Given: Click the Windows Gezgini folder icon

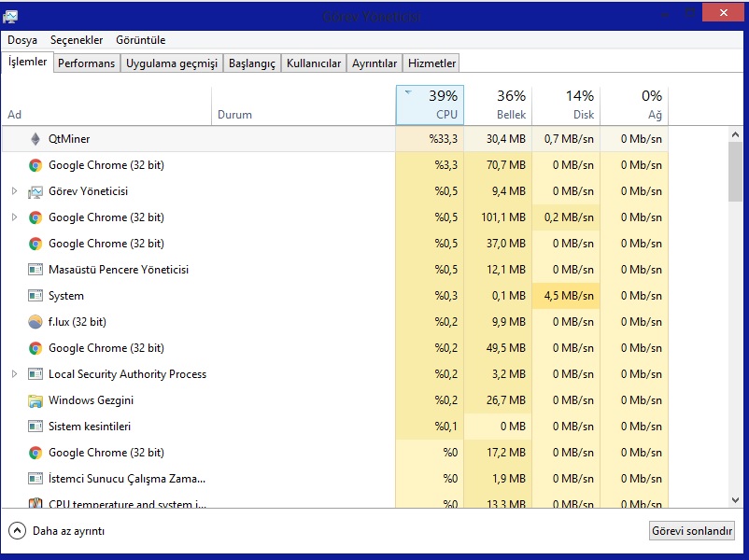Looking at the screenshot, I should (35, 400).
